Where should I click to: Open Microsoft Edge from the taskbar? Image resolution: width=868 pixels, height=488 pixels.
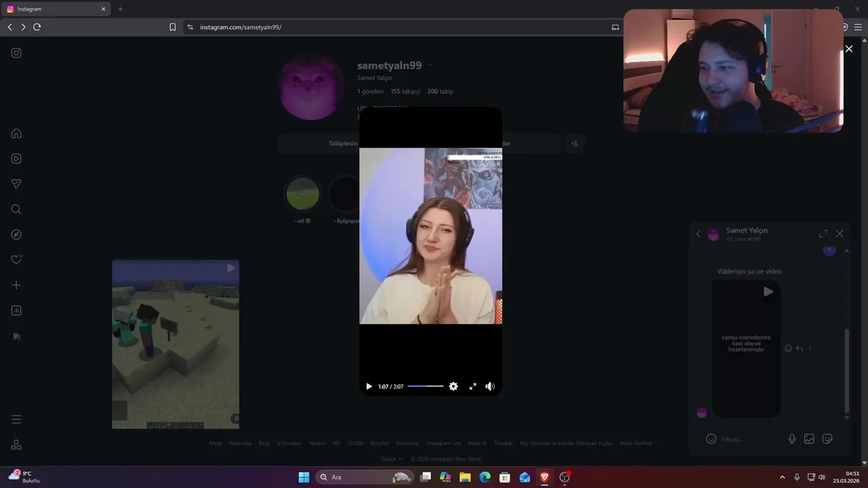click(485, 477)
